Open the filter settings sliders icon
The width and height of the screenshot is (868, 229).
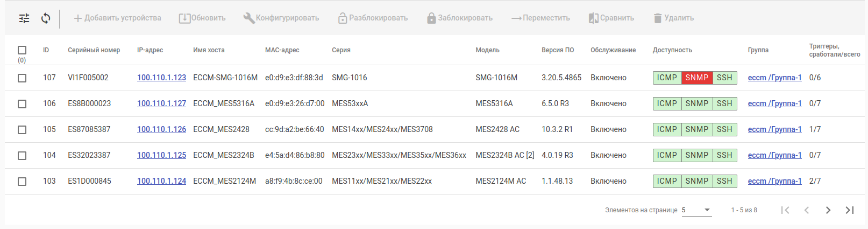click(24, 18)
